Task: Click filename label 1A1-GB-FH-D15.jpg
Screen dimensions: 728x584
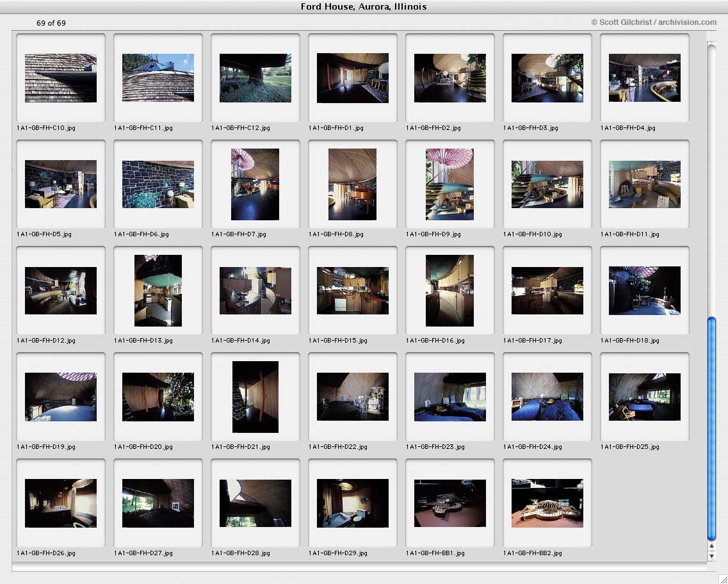Action: (x=337, y=341)
